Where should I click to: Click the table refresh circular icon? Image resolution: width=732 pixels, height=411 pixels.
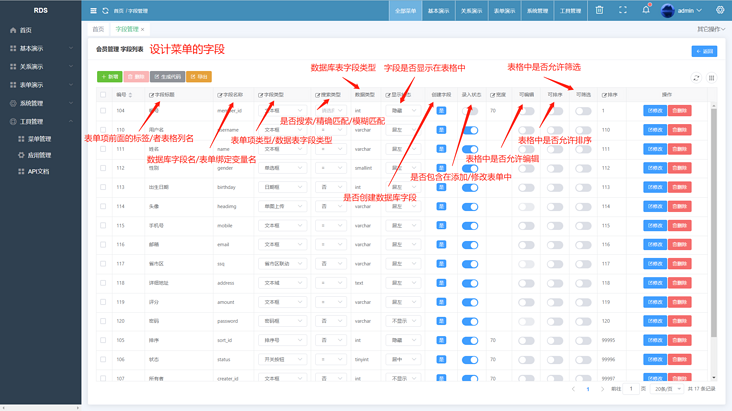tap(696, 78)
